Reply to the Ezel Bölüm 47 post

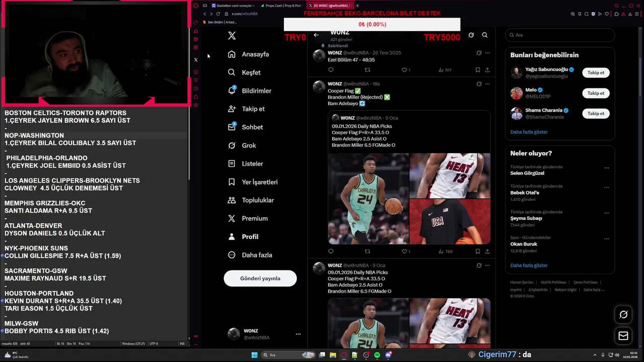click(x=331, y=70)
